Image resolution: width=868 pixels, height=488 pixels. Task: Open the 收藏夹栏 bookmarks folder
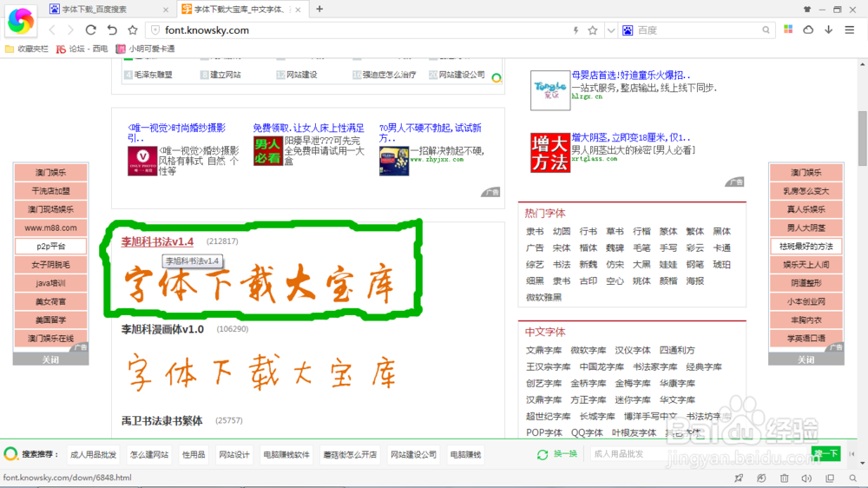coord(27,49)
